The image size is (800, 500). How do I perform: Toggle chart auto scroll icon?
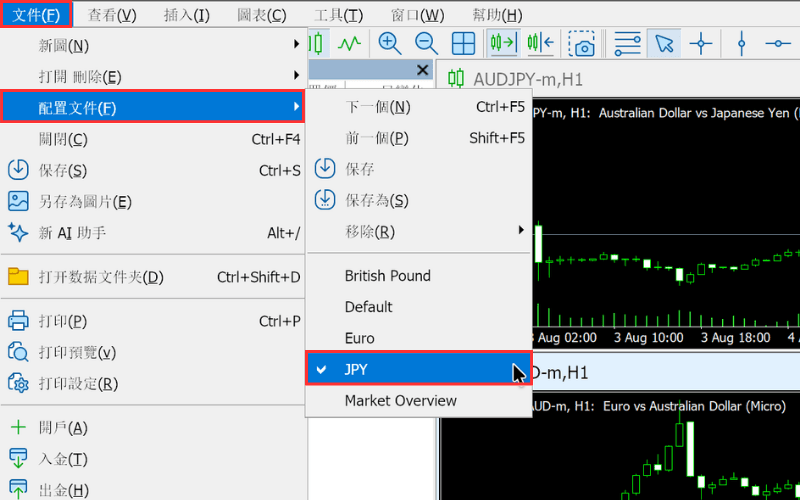pyautogui.click(x=504, y=43)
